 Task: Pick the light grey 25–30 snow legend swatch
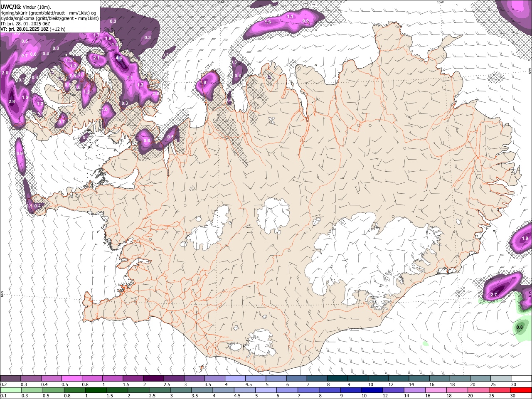click(x=501, y=379)
